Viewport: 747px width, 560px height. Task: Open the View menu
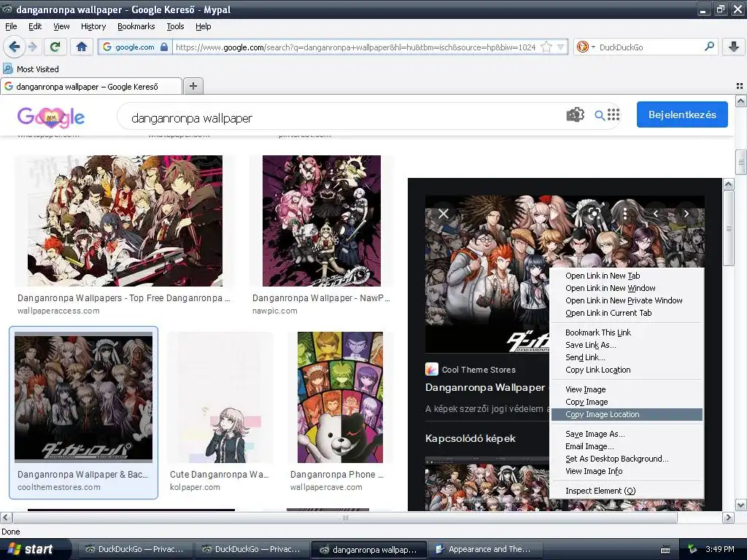tap(61, 26)
